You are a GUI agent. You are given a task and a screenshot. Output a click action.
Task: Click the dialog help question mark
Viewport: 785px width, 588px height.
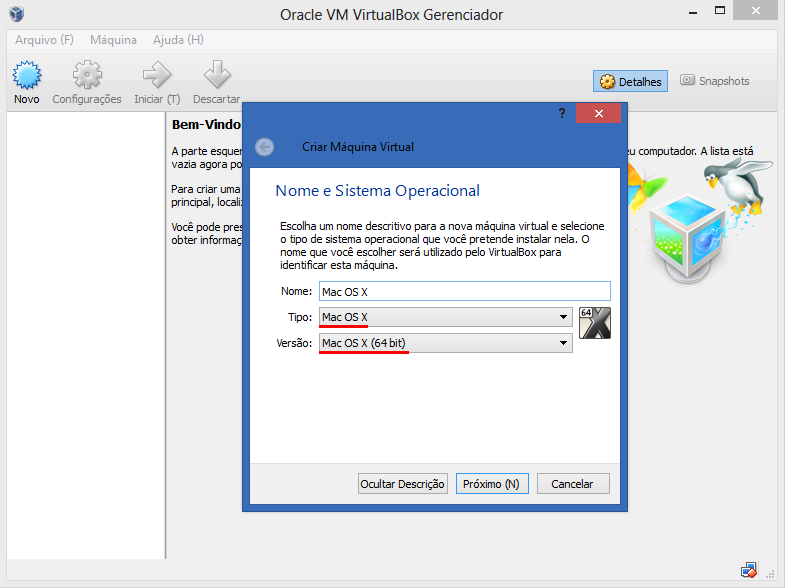click(562, 114)
